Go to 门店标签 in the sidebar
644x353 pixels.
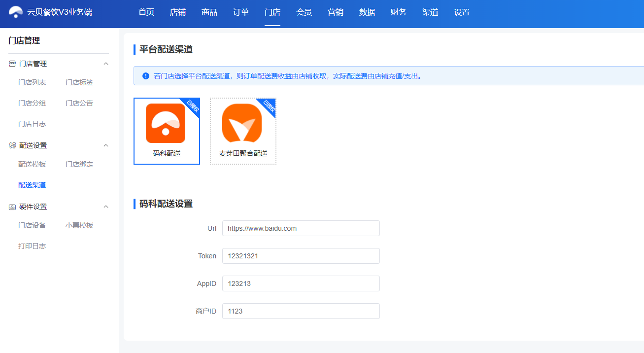pos(79,83)
